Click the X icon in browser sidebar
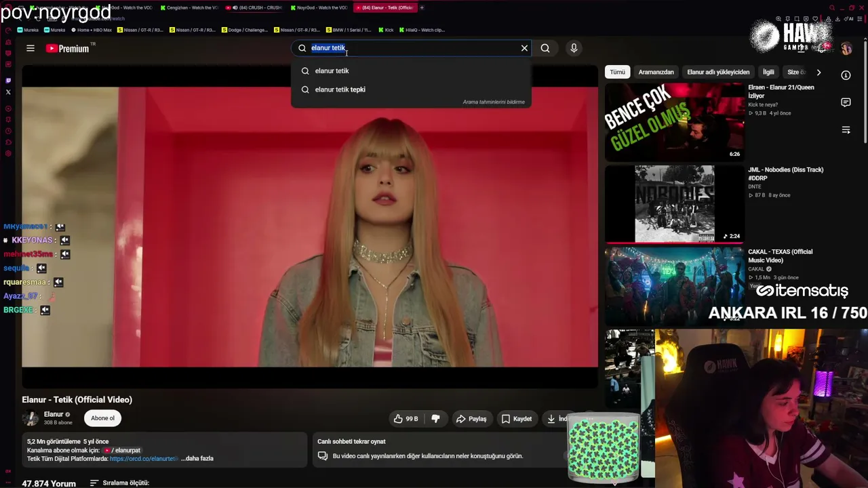The image size is (868, 488). click(8, 92)
